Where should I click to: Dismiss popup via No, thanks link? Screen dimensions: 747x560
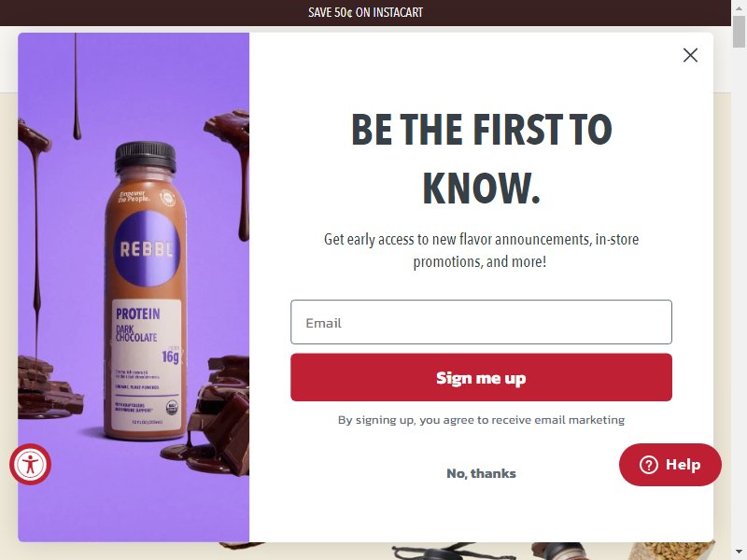point(481,473)
